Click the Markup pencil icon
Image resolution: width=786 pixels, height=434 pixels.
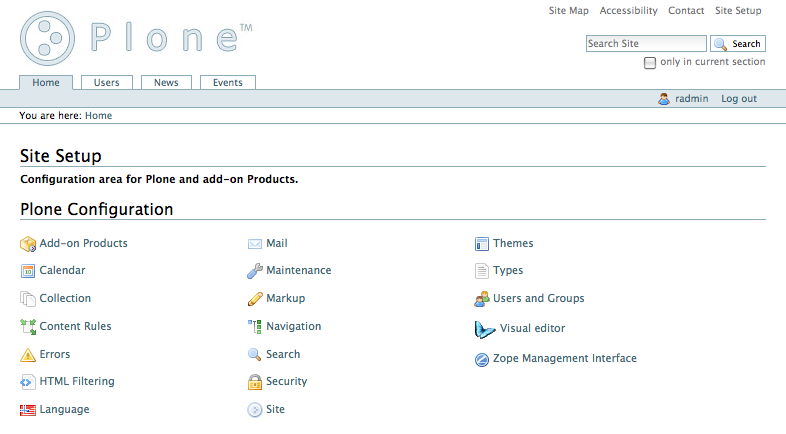tap(255, 299)
